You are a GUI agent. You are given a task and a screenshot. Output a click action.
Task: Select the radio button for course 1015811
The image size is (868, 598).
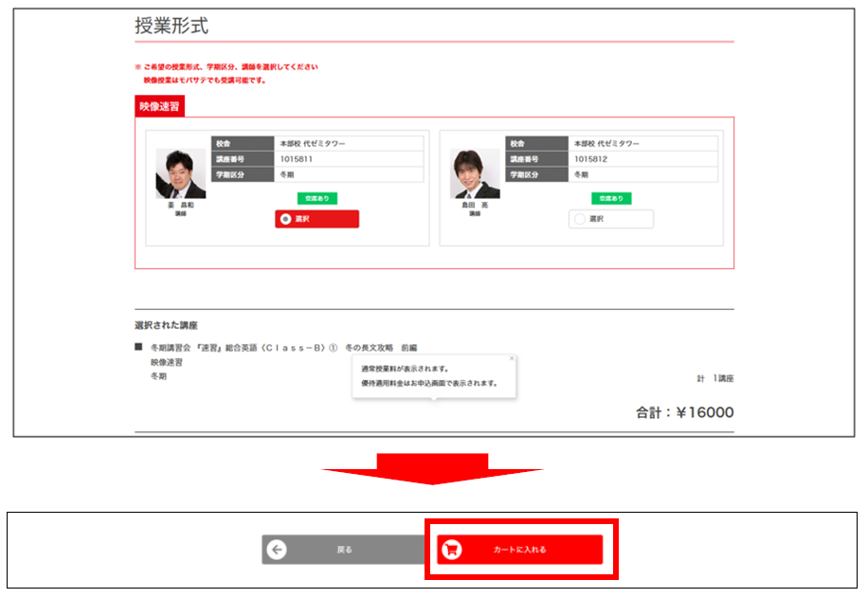(x=285, y=219)
